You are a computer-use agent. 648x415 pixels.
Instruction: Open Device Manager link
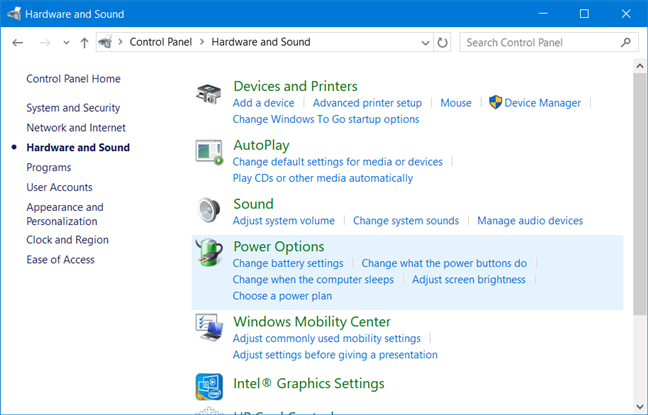(x=543, y=103)
